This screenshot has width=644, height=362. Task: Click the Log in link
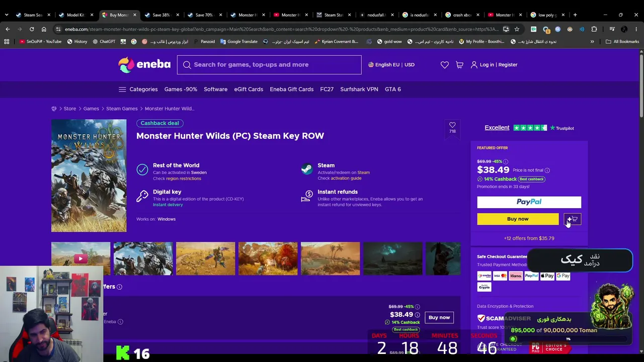[487, 65]
